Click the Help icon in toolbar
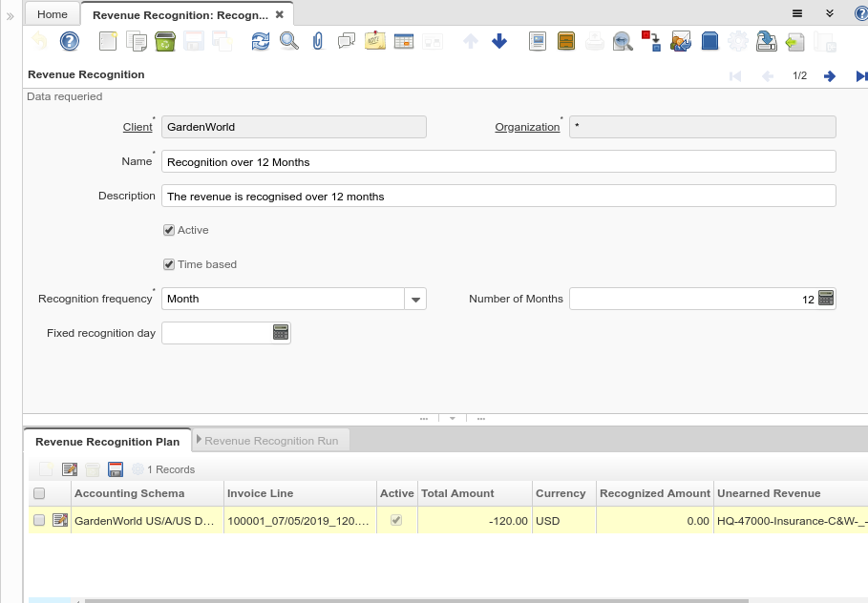868x603 pixels. tap(69, 41)
